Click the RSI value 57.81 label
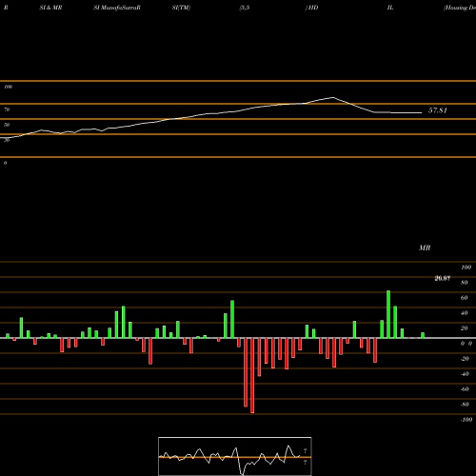 point(438,110)
